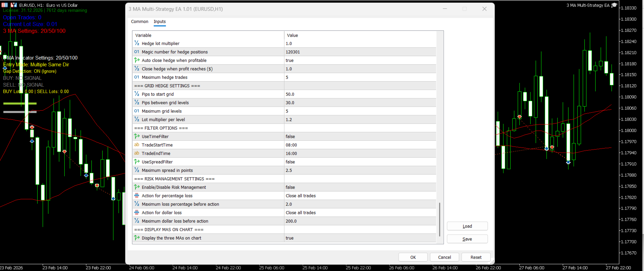Click the Maximum spread in points icon
644x271 pixels.
point(137,170)
